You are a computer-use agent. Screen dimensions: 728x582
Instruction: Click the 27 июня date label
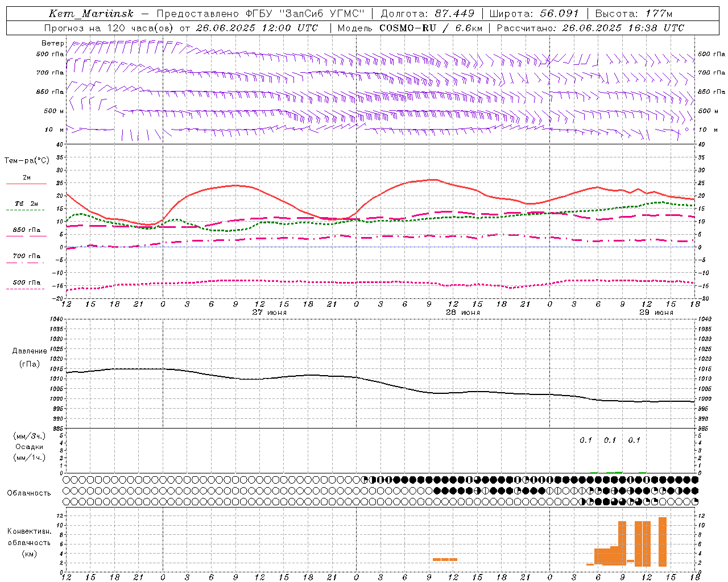pos(269,313)
